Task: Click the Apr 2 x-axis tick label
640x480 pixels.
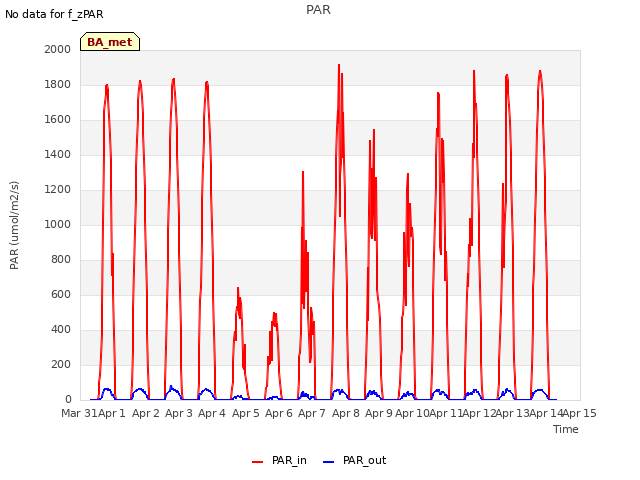Action: [x=146, y=413]
